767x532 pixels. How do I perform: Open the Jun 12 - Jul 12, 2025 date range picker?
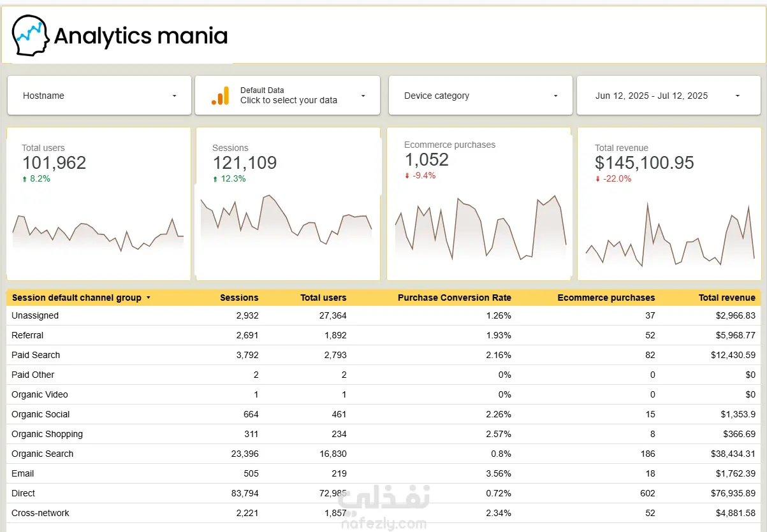[669, 96]
